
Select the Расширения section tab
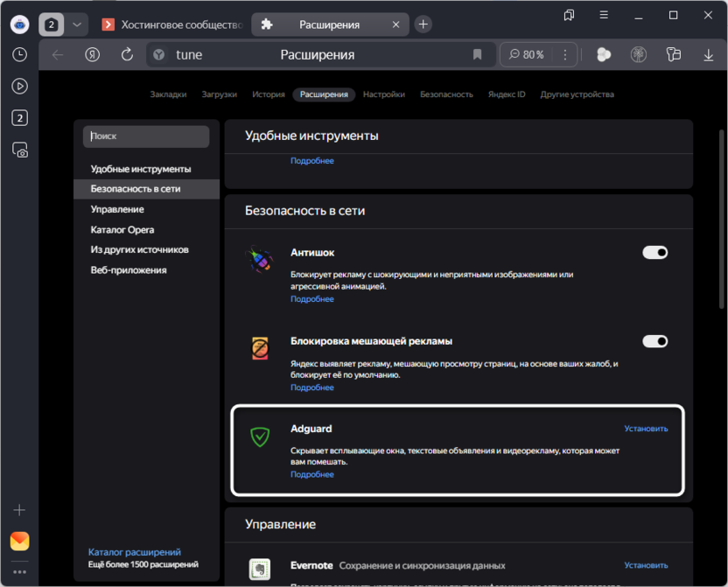(x=324, y=94)
